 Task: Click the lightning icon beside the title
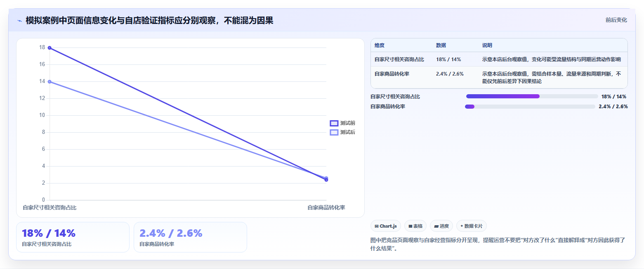tap(19, 21)
